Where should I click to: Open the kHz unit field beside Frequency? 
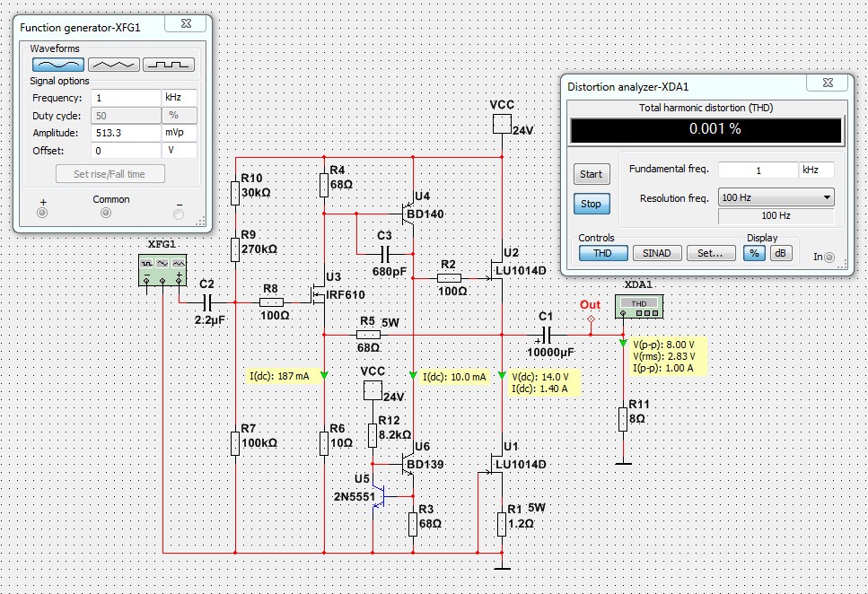coord(180,98)
